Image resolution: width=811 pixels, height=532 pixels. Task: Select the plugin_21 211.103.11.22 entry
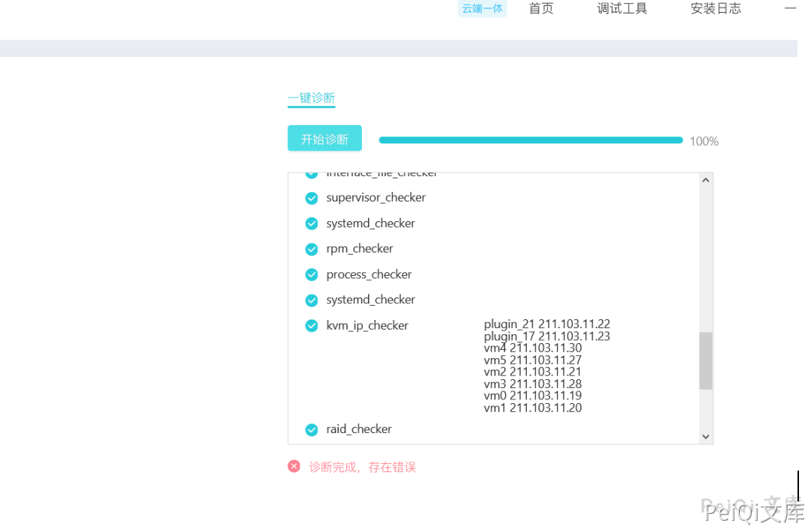click(x=547, y=324)
